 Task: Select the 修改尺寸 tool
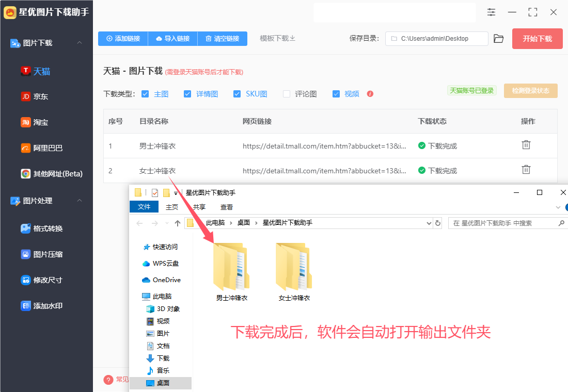(x=42, y=280)
